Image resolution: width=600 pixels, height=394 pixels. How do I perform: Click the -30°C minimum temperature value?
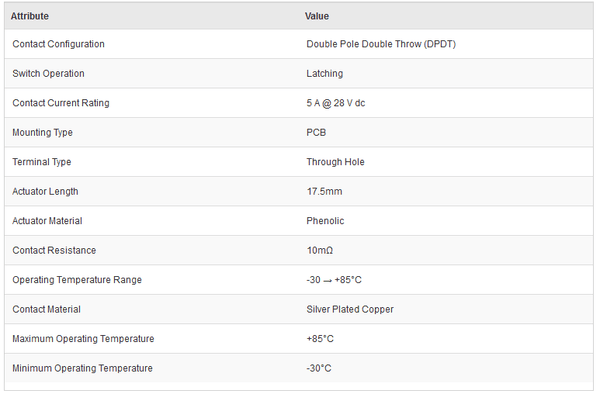point(319,368)
